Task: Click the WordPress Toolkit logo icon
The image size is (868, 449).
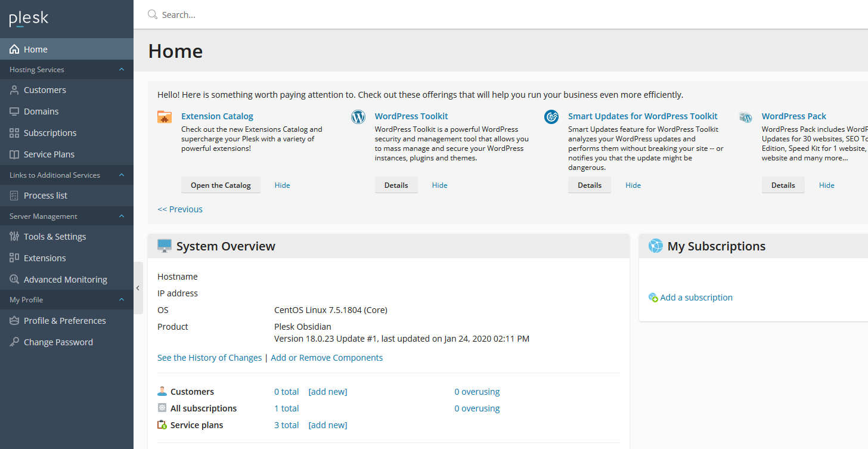Action: [358, 117]
